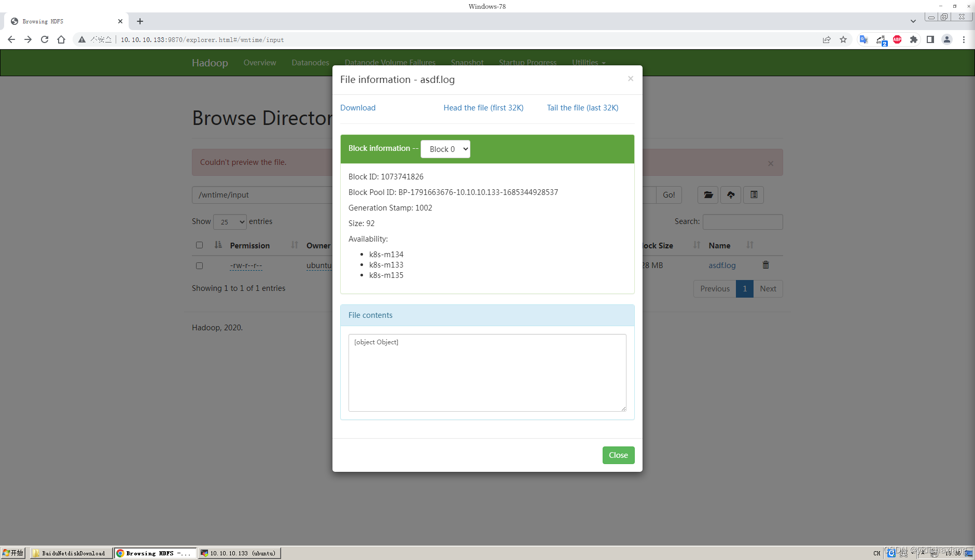
Task: Open a new browser tab
Action: pyautogui.click(x=140, y=21)
